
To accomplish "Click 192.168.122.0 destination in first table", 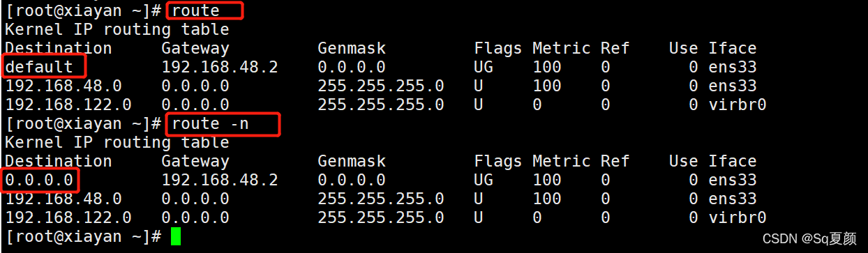I will click(68, 105).
